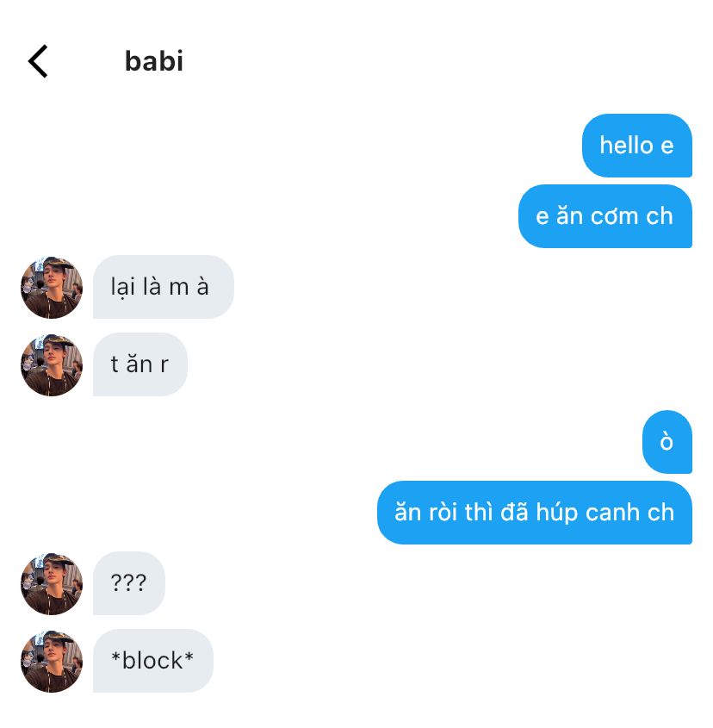Screen dimensions: 713x728
Task: Open avatar beside the '???' message
Action: (x=52, y=584)
